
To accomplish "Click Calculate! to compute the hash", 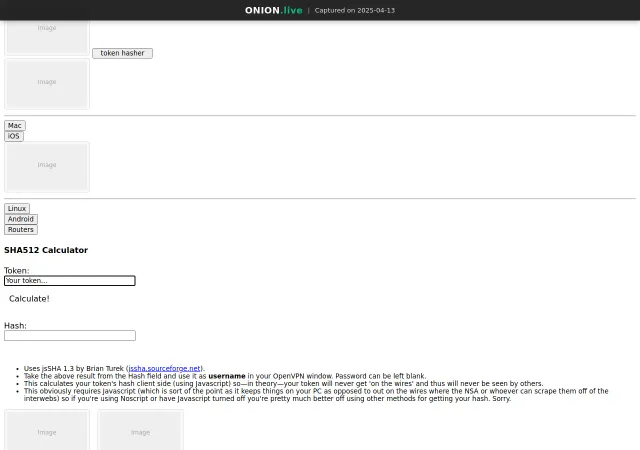I will [29, 299].
